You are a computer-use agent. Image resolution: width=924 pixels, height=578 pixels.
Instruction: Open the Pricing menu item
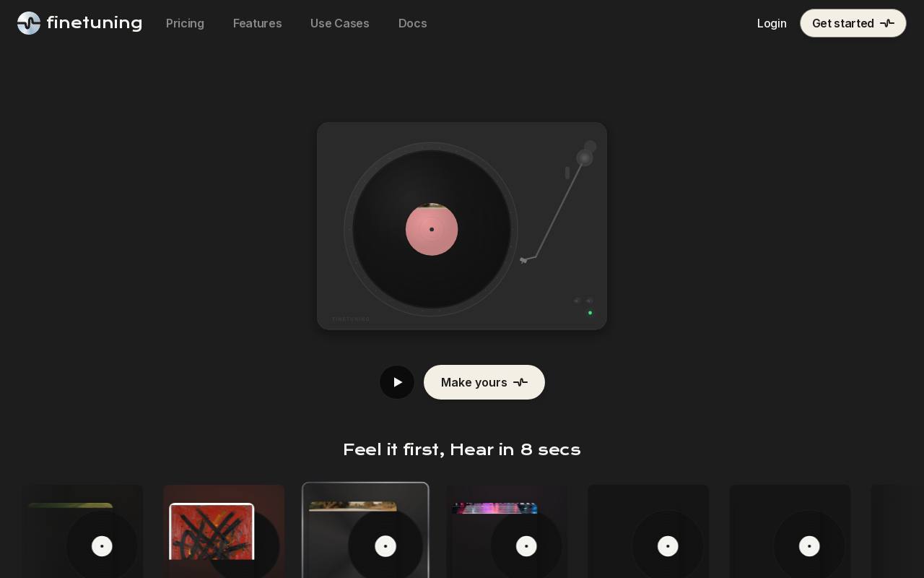pyautogui.click(x=185, y=23)
